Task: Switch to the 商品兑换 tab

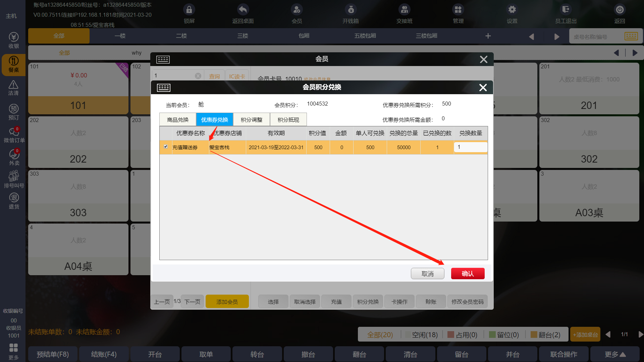Action: 178,120
